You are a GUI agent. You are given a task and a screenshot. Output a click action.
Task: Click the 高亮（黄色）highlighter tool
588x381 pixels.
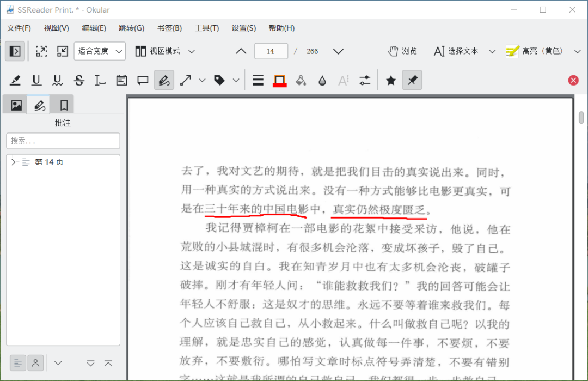535,51
